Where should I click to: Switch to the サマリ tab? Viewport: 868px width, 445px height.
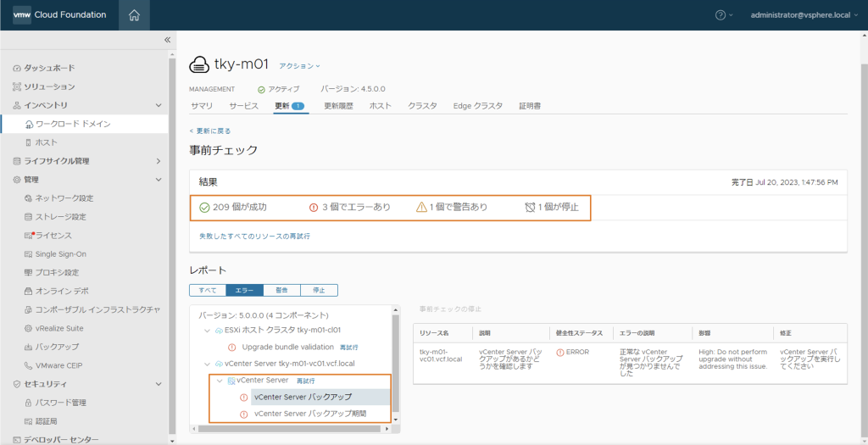[x=202, y=106]
